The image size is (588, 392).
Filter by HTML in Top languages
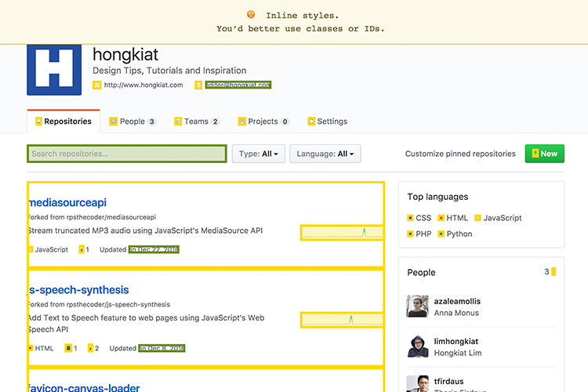[x=453, y=218]
